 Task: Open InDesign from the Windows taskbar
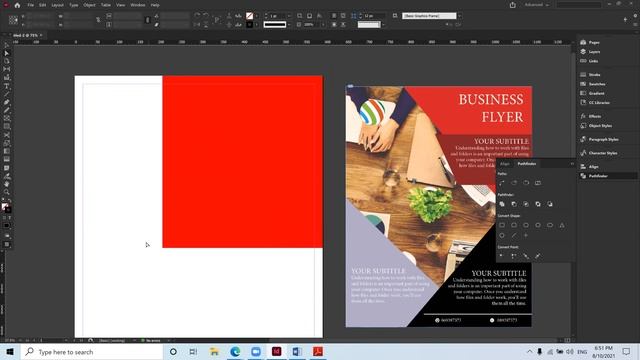(x=276, y=351)
